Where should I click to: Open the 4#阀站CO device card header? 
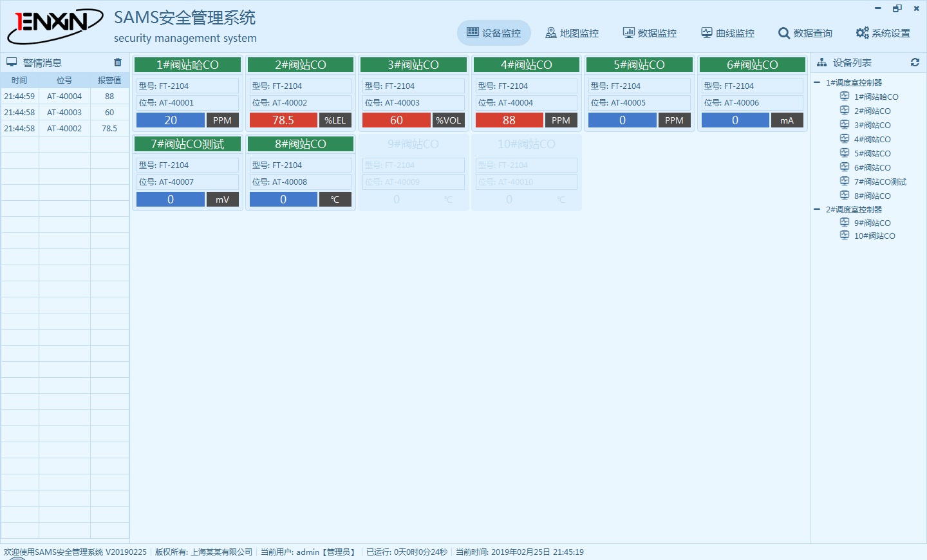pyautogui.click(x=527, y=65)
